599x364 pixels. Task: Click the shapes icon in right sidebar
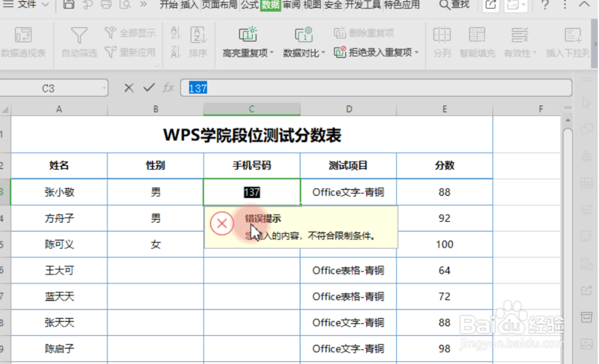point(586,129)
